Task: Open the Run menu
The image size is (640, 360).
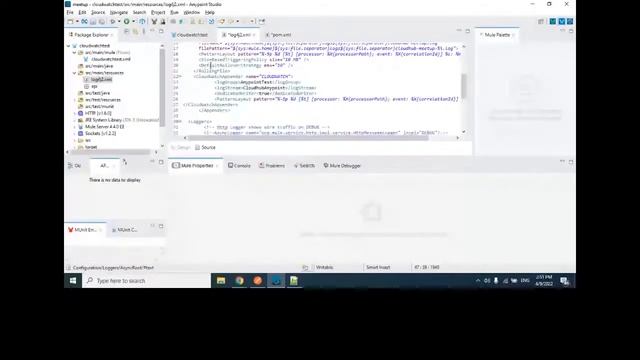Action: click(174, 13)
